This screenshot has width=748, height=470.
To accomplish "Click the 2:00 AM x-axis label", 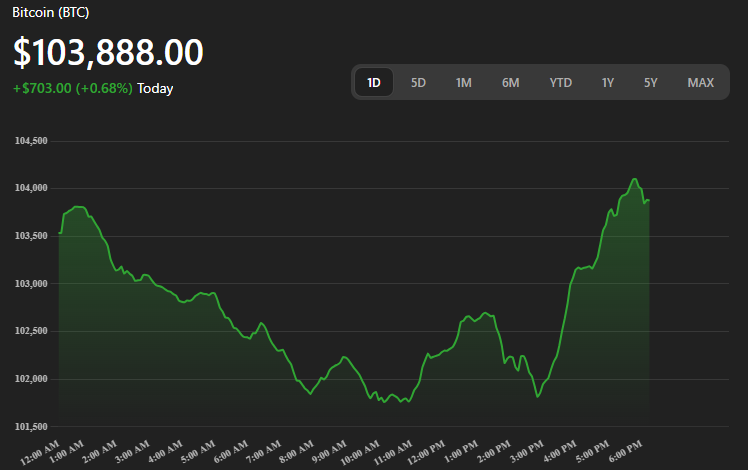I will (x=100, y=451).
